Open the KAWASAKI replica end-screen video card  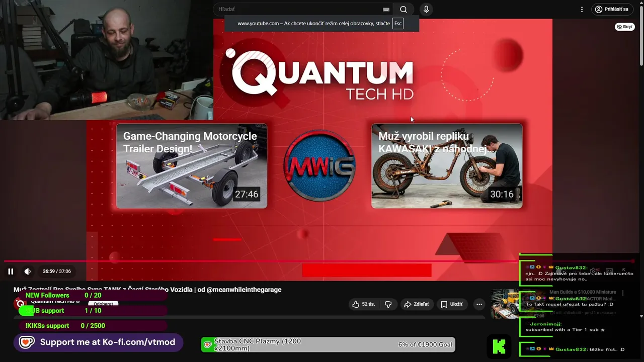(x=447, y=166)
